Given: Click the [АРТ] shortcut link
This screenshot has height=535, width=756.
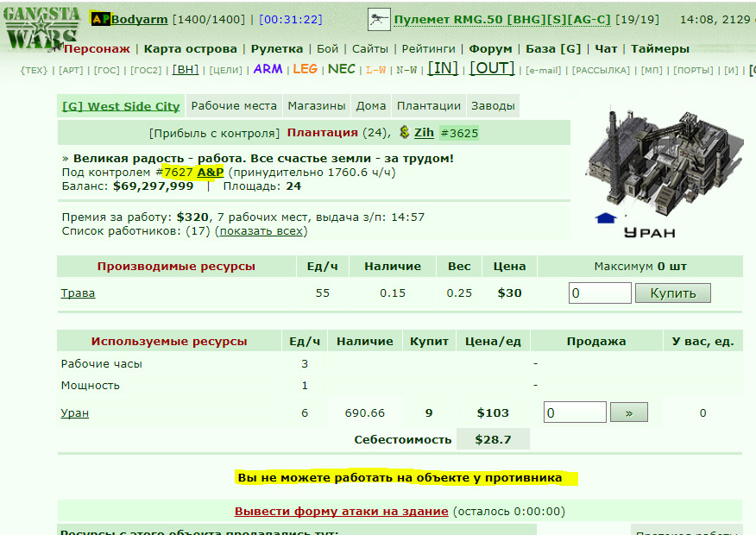Looking at the screenshot, I should tap(71, 71).
